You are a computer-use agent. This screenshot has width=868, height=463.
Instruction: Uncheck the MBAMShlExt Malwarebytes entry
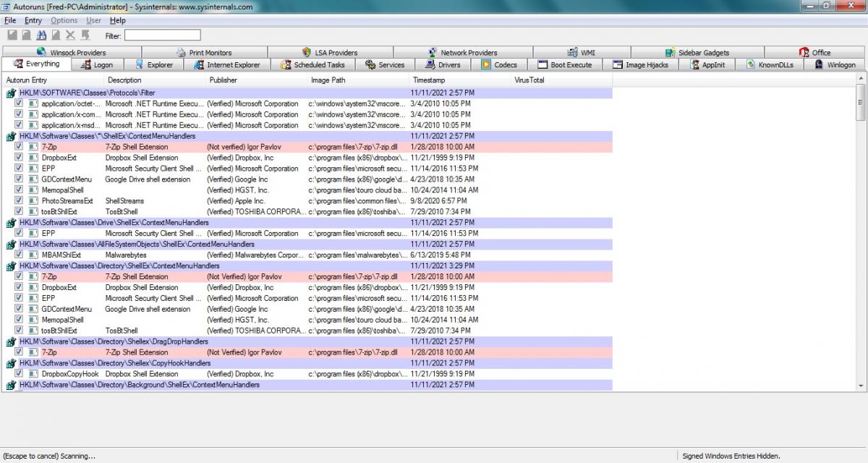(20, 255)
